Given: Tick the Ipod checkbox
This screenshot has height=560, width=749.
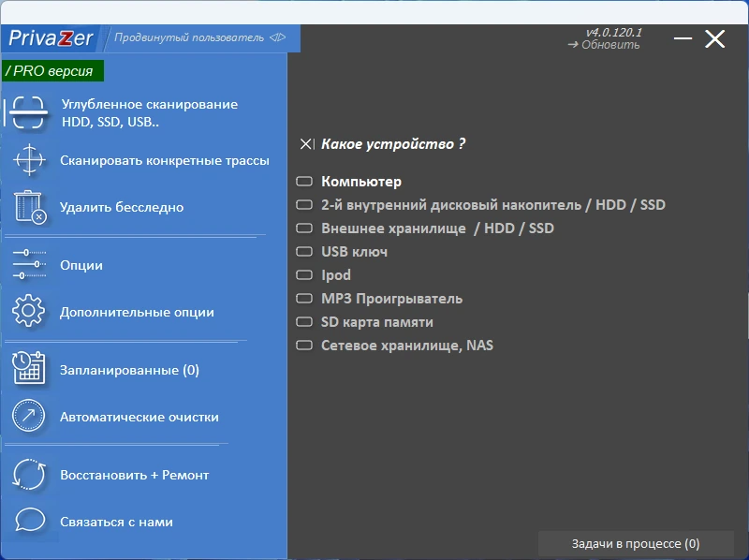Looking at the screenshot, I should click(x=304, y=275).
